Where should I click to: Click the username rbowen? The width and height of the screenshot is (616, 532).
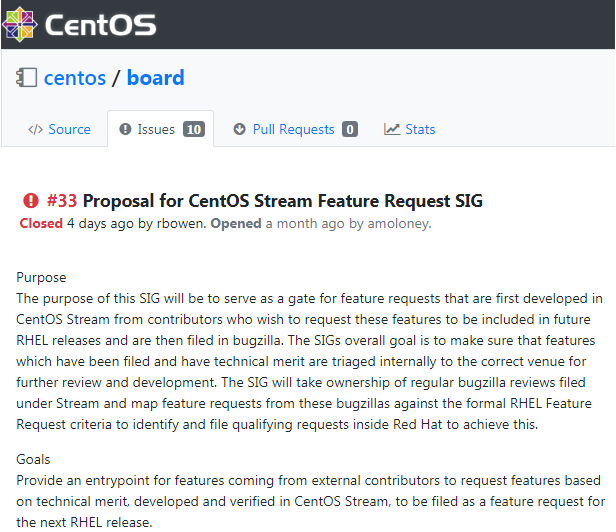coord(181,223)
